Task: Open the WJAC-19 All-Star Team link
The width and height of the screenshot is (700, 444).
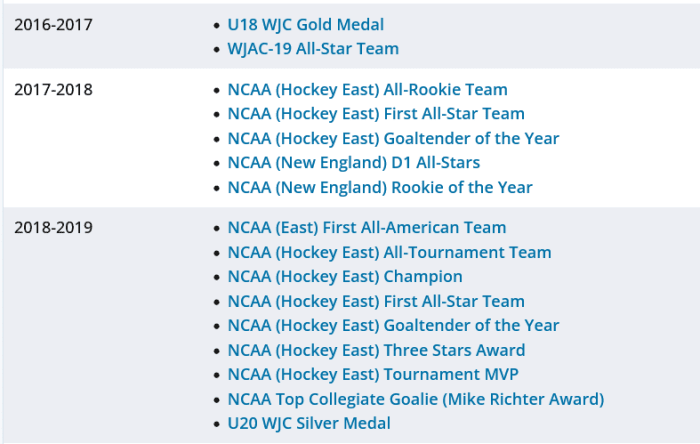Action: [x=313, y=49]
